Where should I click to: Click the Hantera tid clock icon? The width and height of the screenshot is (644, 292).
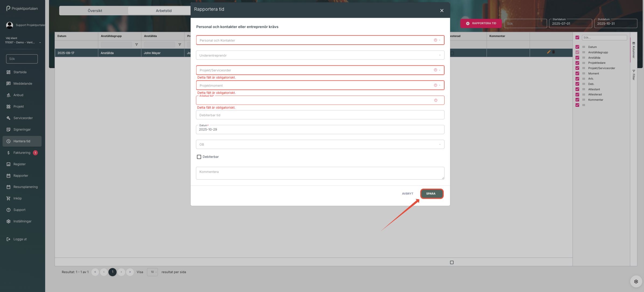tap(8, 141)
